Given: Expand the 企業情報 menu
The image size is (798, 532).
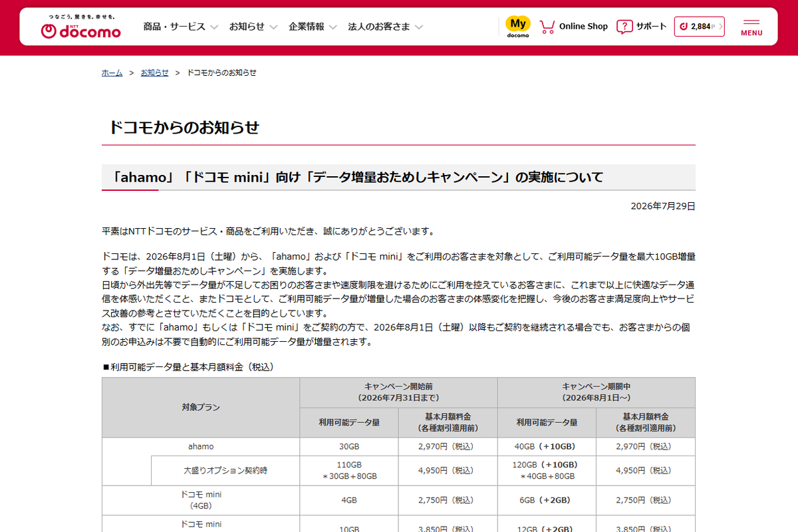Looking at the screenshot, I should [x=313, y=27].
